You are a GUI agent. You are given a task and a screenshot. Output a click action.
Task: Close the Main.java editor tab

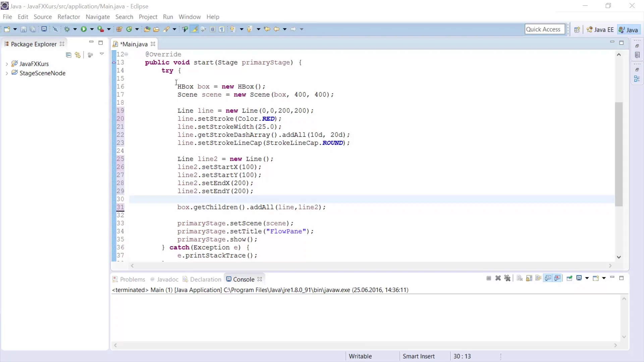click(153, 44)
